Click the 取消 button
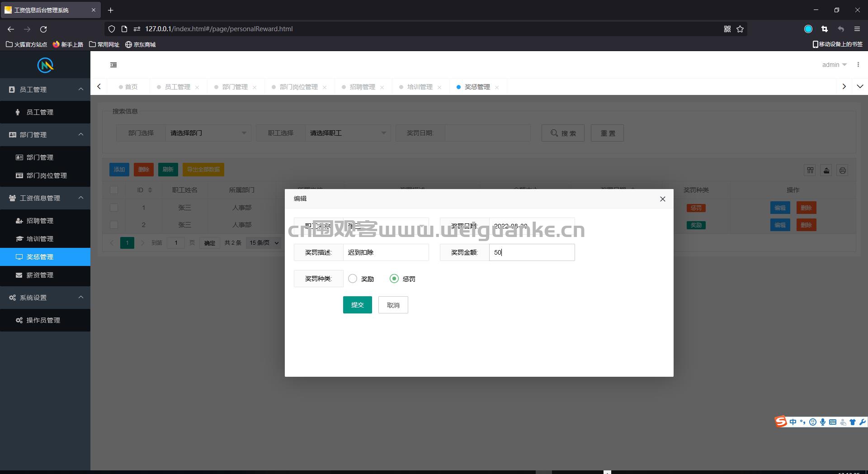 [x=393, y=305]
